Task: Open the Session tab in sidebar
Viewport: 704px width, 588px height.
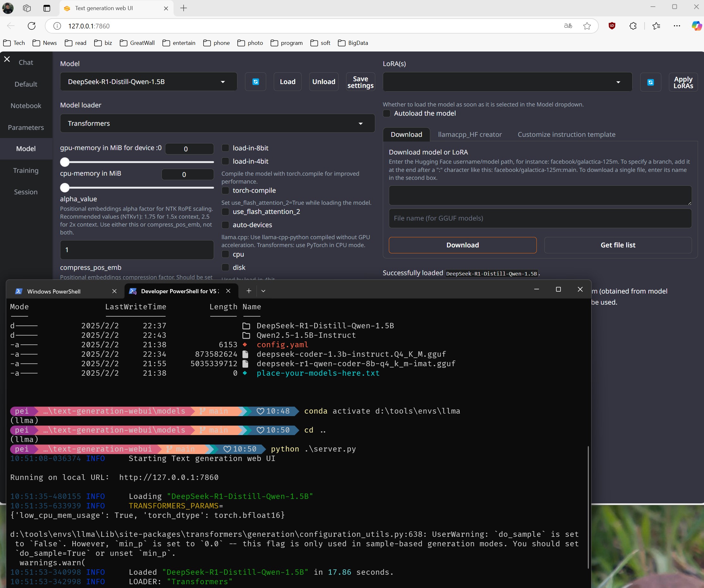Action: pyautogui.click(x=26, y=192)
